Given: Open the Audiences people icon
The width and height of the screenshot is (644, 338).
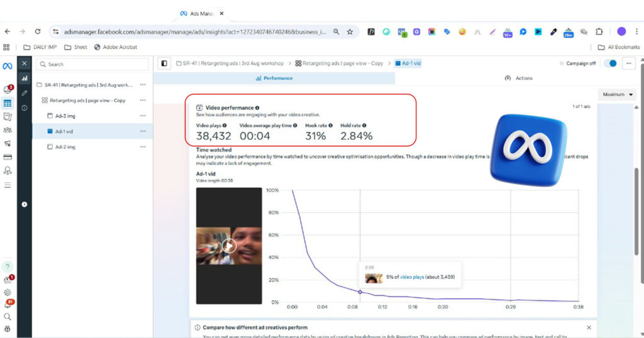Looking at the screenshot, I should [x=8, y=130].
